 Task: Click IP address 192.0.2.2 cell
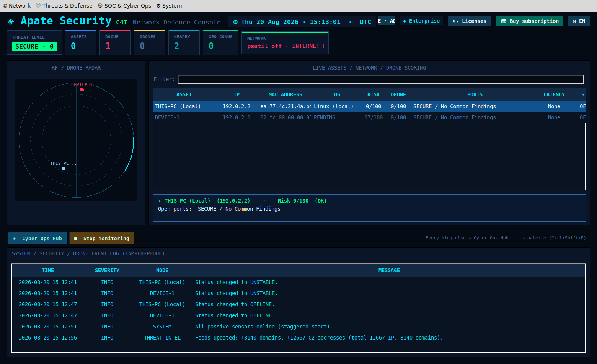tap(237, 106)
